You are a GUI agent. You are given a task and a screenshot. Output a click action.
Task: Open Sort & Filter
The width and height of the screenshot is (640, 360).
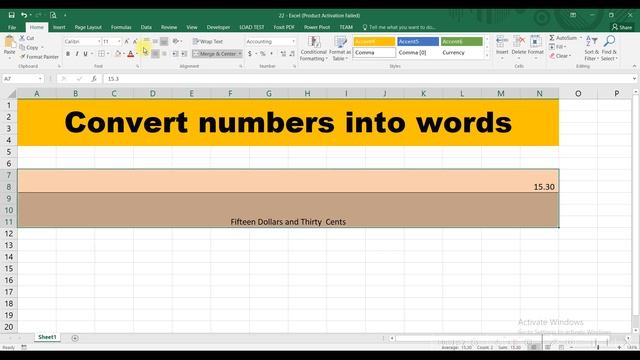coord(591,49)
